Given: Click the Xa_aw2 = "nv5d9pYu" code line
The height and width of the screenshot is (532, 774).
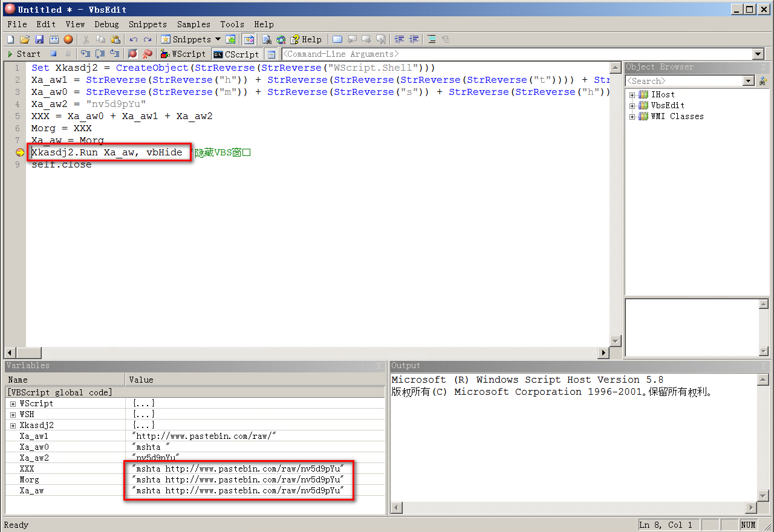Looking at the screenshot, I should tap(89, 104).
